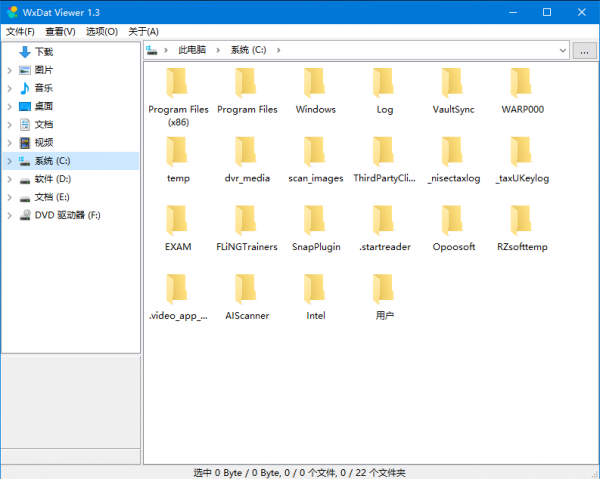Expand the 软件 (D:) tree node

pos(10,179)
